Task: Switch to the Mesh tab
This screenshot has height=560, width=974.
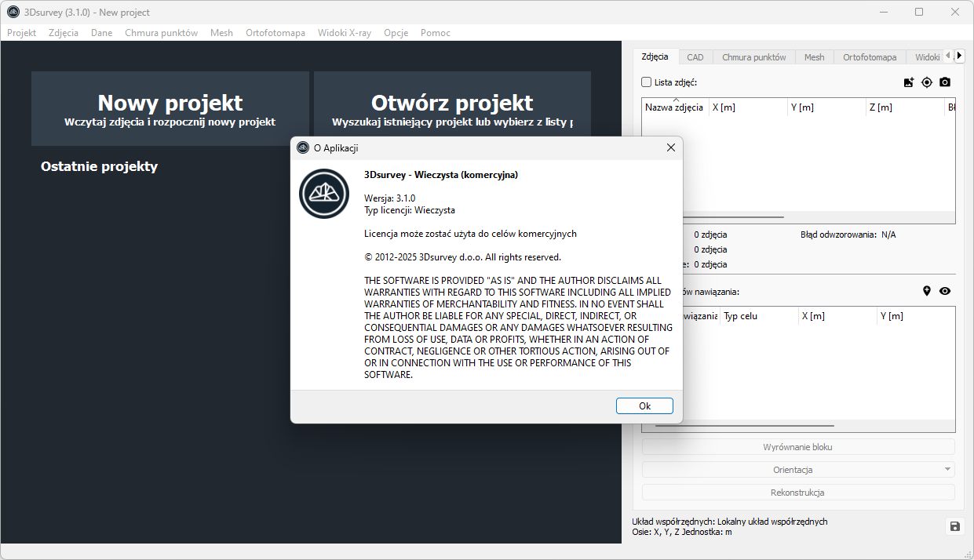Action: point(815,57)
